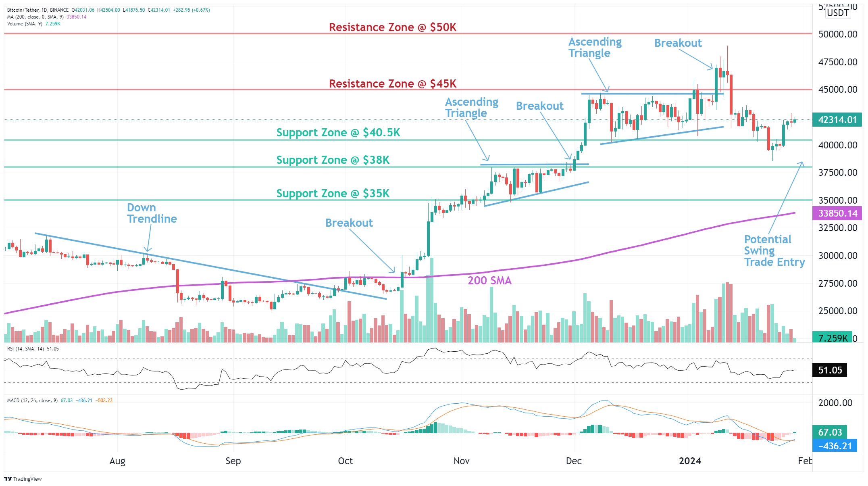This screenshot has height=486, width=868.
Task: Click the Breakout label above the October candles
Action: [x=349, y=223]
